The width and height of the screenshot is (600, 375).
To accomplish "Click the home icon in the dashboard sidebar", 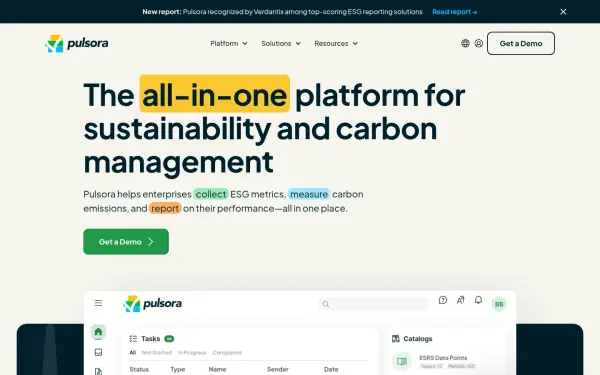I will [98, 332].
